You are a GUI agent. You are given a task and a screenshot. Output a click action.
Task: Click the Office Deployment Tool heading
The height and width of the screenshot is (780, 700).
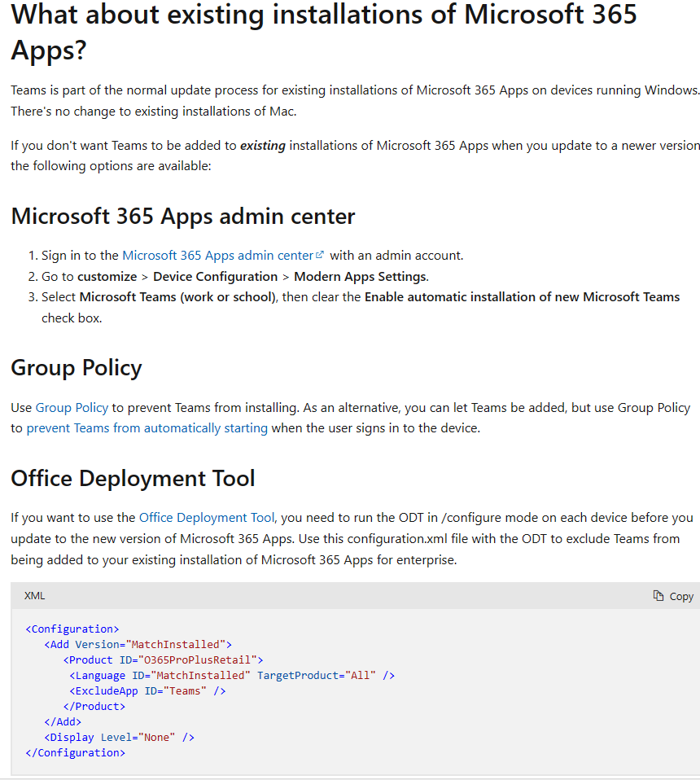[x=133, y=478]
